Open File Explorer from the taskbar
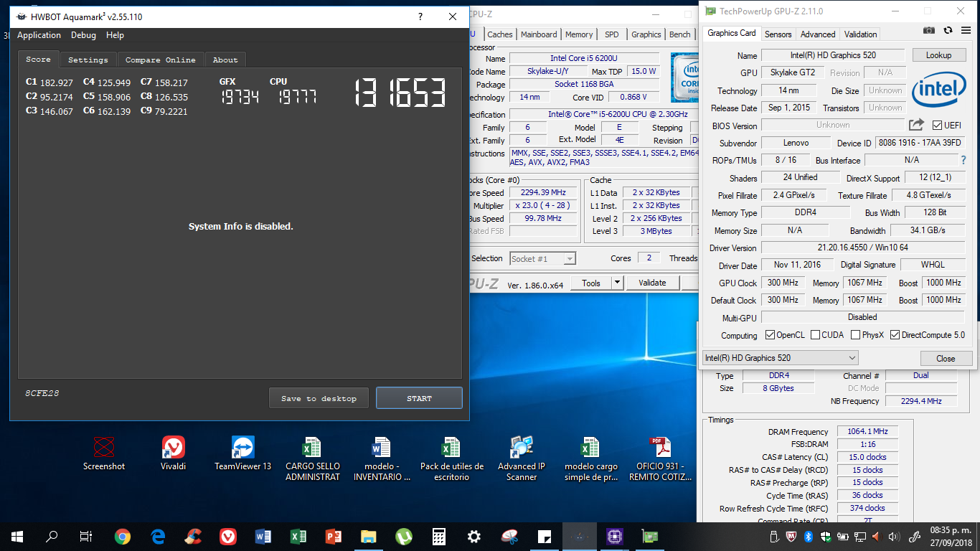The image size is (980, 551). click(x=368, y=537)
